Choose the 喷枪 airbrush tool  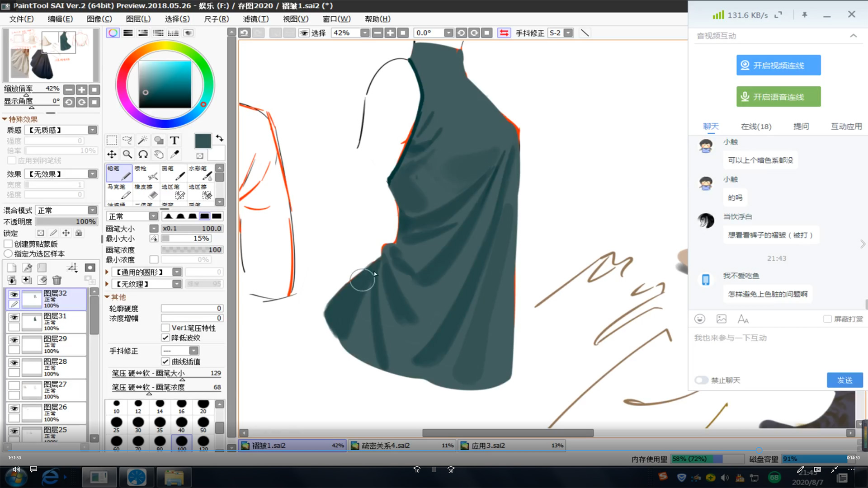pyautogui.click(x=146, y=173)
